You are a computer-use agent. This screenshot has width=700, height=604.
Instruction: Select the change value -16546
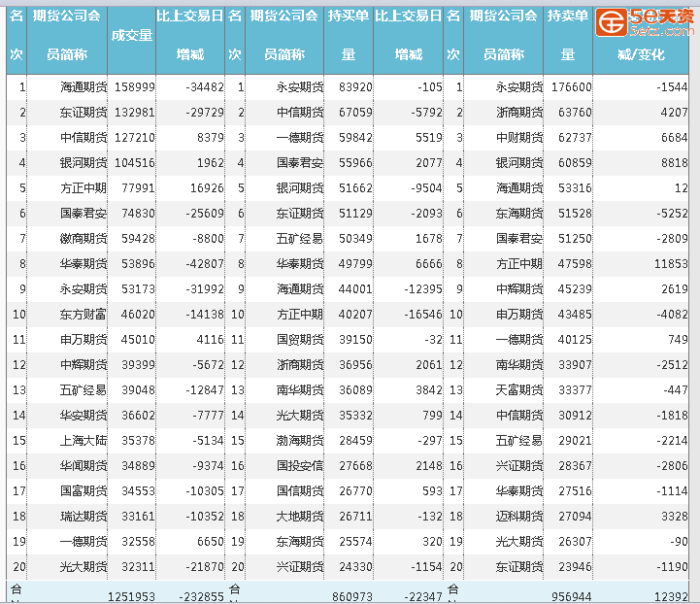pos(423,315)
